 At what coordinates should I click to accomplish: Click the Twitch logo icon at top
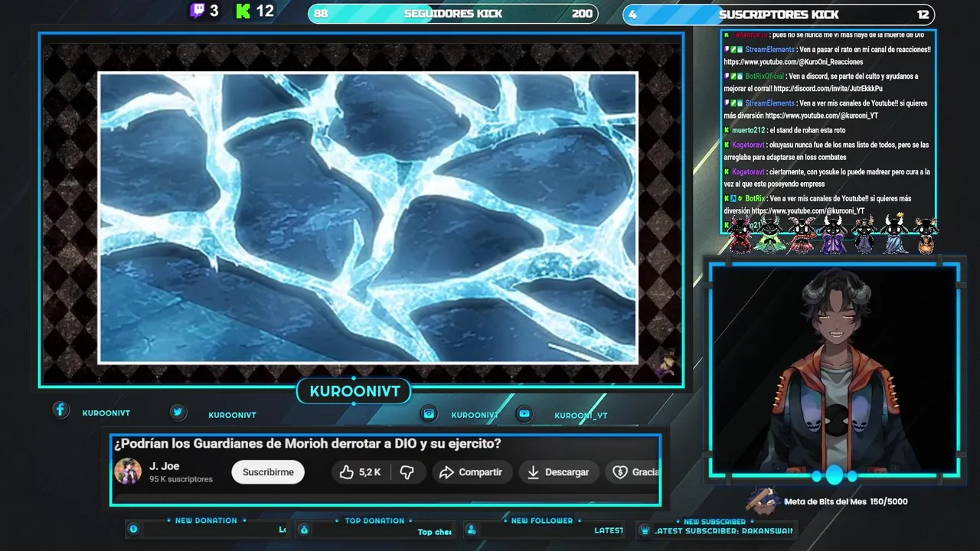coord(198,11)
